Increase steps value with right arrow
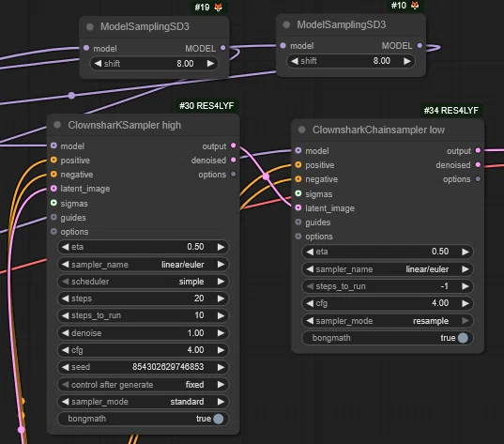 [221, 299]
